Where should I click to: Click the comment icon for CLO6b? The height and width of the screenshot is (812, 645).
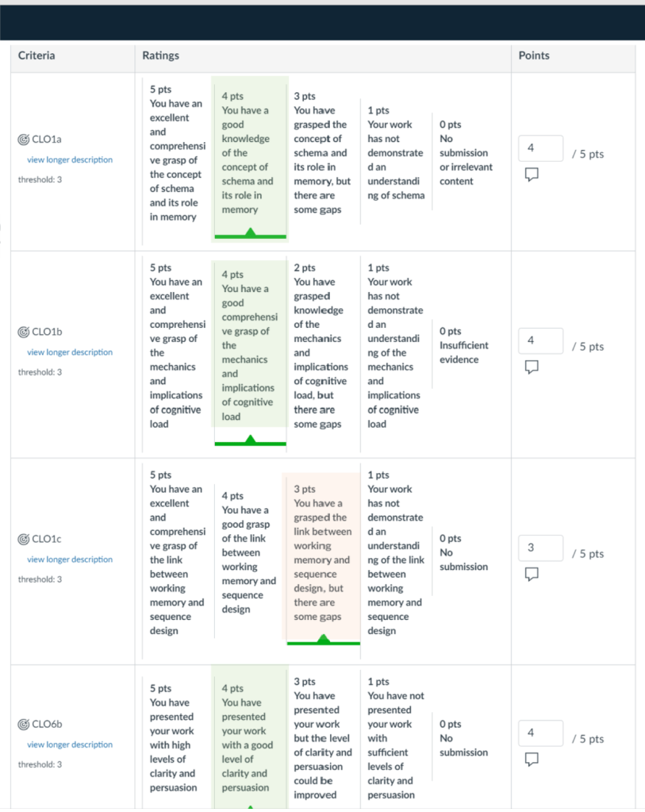click(x=532, y=759)
